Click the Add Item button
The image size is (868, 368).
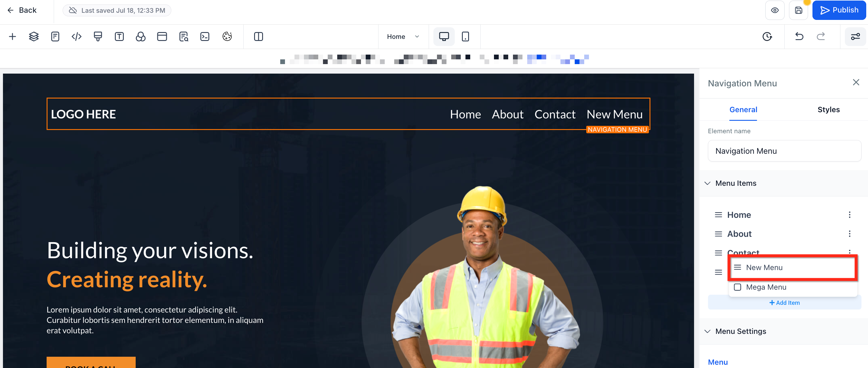(x=784, y=303)
